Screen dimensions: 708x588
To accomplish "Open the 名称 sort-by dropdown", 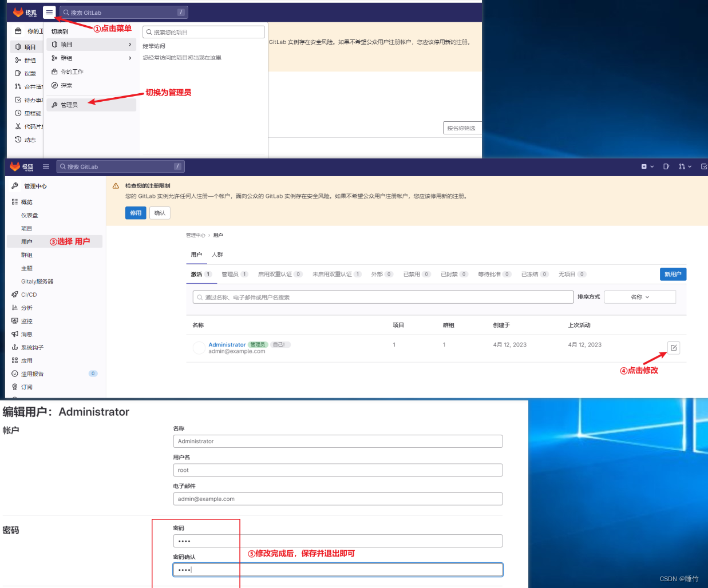I will click(640, 297).
